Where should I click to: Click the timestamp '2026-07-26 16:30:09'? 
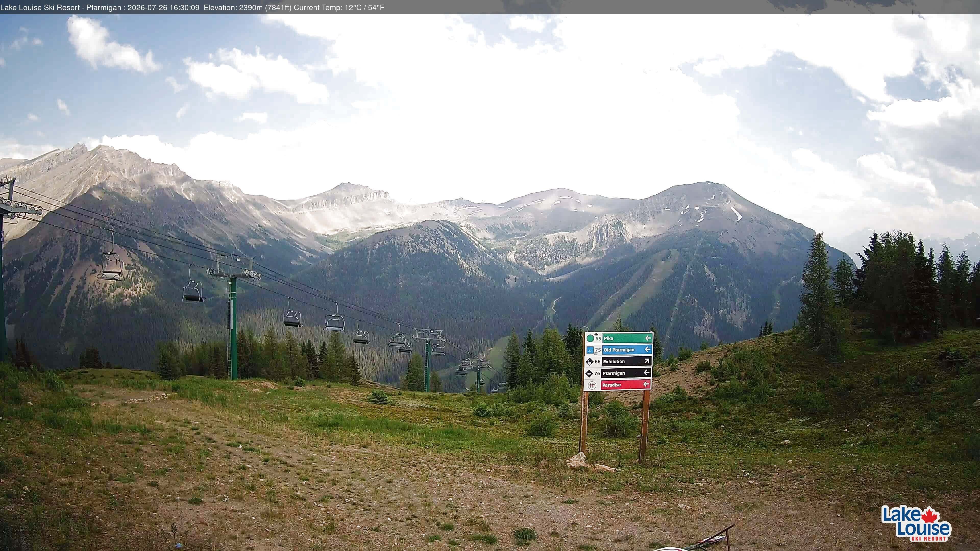164,8
